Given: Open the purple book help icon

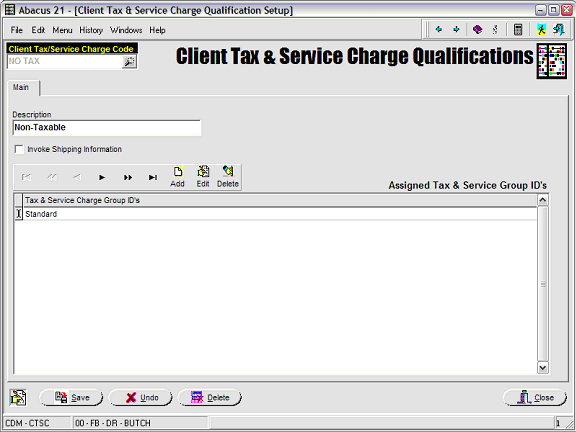Looking at the screenshot, I should pyautogui.click(x=477, y=29).
